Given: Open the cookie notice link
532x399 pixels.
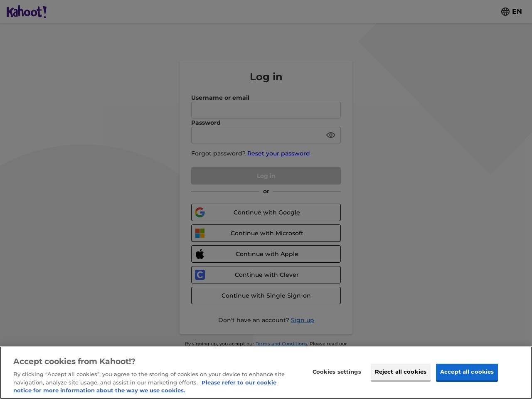Looking at the screenshot, I should [145, 387].
